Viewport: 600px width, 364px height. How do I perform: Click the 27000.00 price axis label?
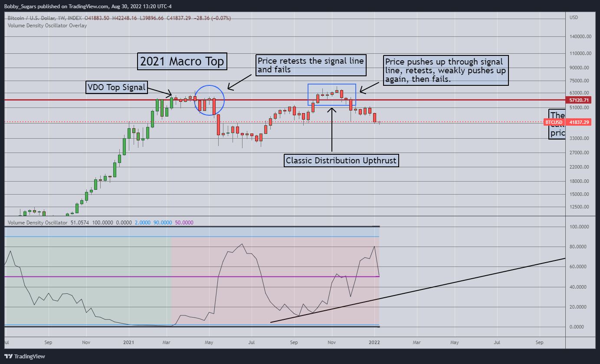579,153
